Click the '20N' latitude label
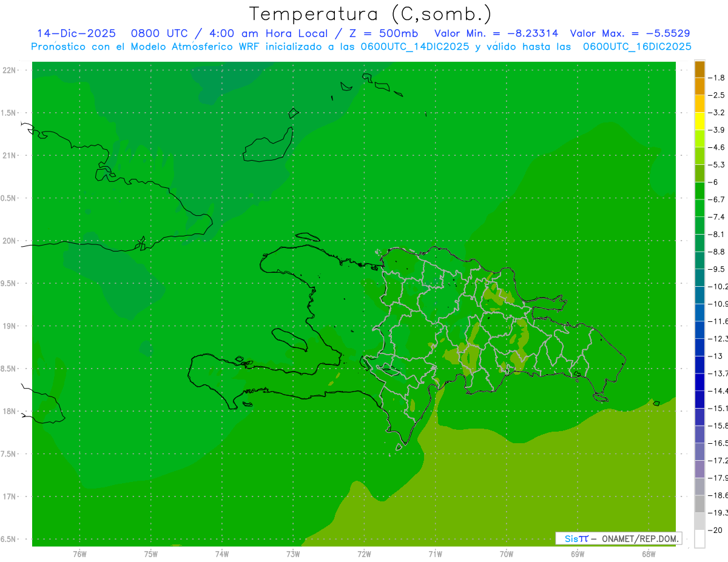 [x=10, y=241]
